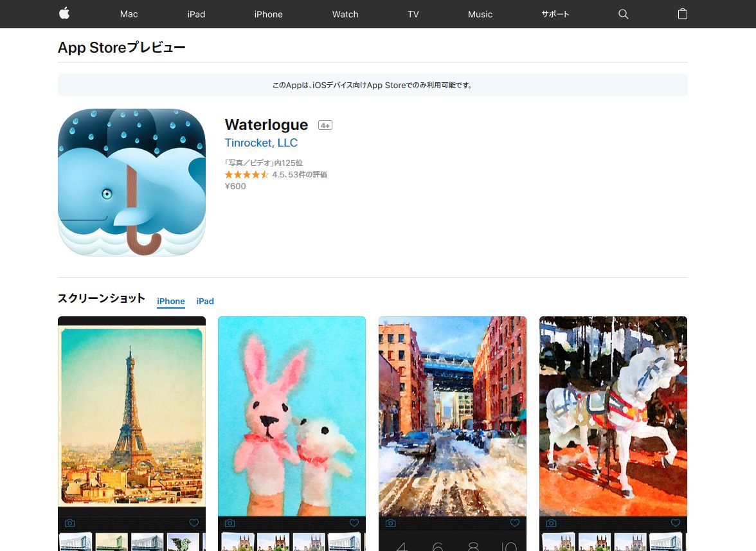Open the Mac menu item

pyautogui.click(x=129, y=14)
